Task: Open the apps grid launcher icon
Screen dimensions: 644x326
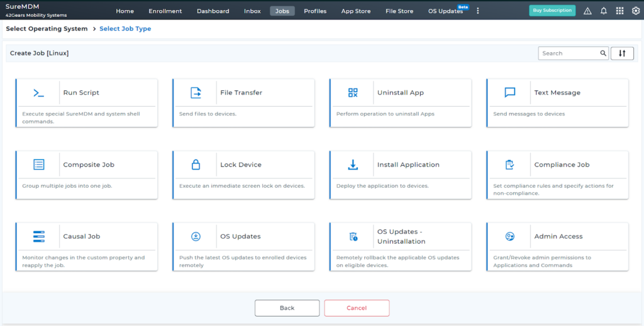Action: pyautogui.click(x=619, y=11)
